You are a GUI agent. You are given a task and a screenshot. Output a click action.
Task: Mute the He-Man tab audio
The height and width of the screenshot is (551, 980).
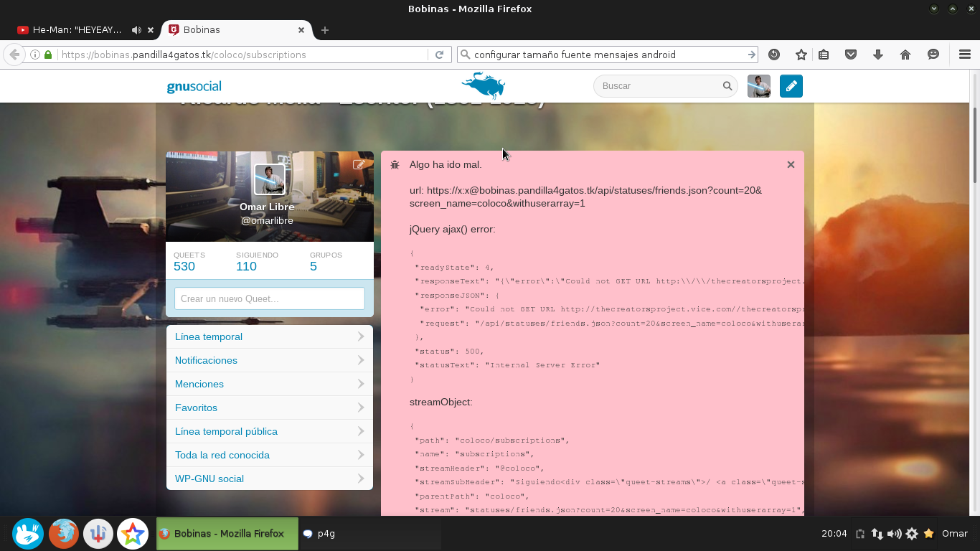[136, 30]
